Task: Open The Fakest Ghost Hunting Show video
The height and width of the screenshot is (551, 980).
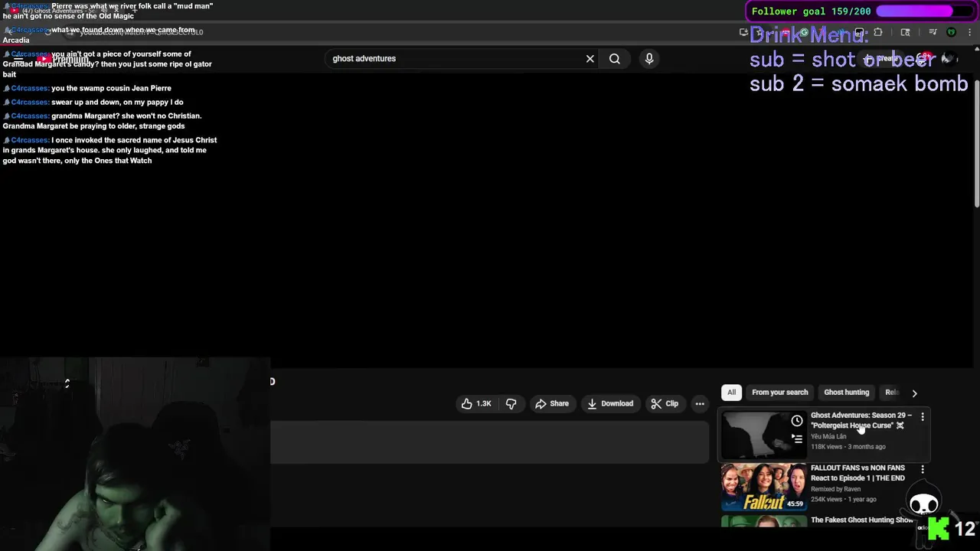Action: pos(862,520)
